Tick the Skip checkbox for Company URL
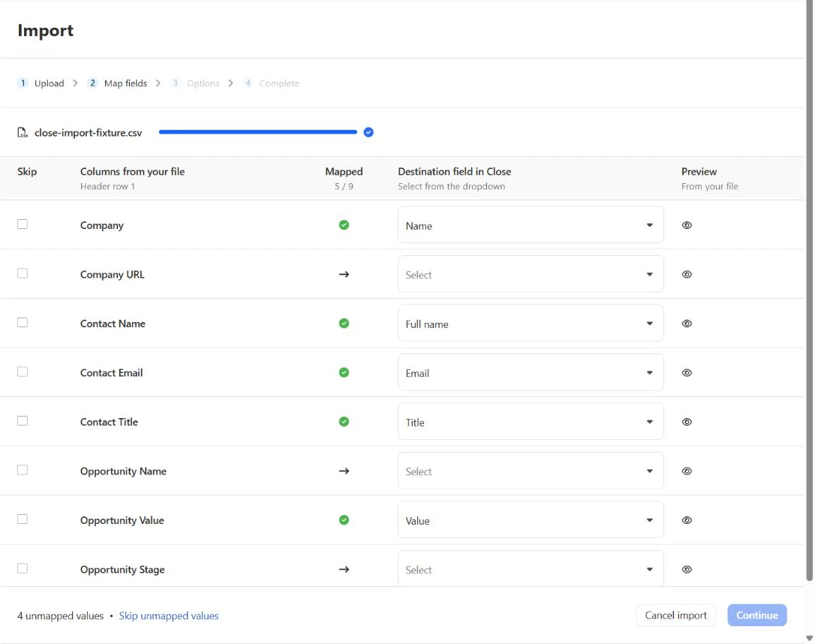 click(x=23, y=273)
